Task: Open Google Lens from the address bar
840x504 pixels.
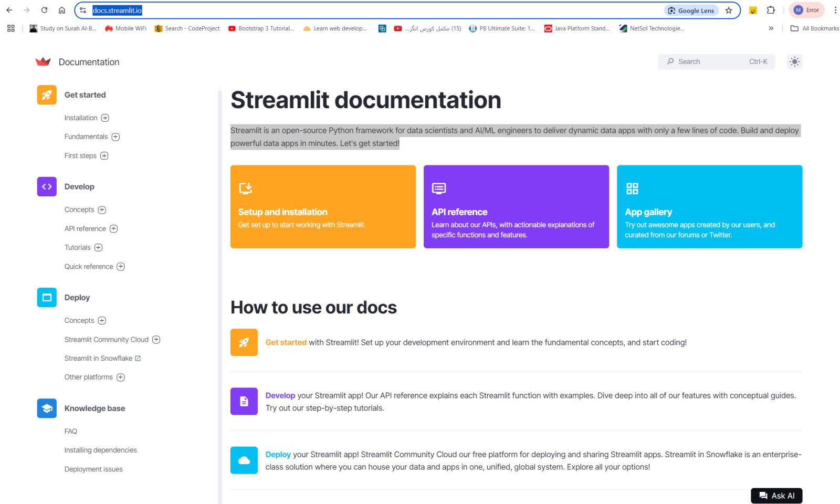Action: point(691,10)
